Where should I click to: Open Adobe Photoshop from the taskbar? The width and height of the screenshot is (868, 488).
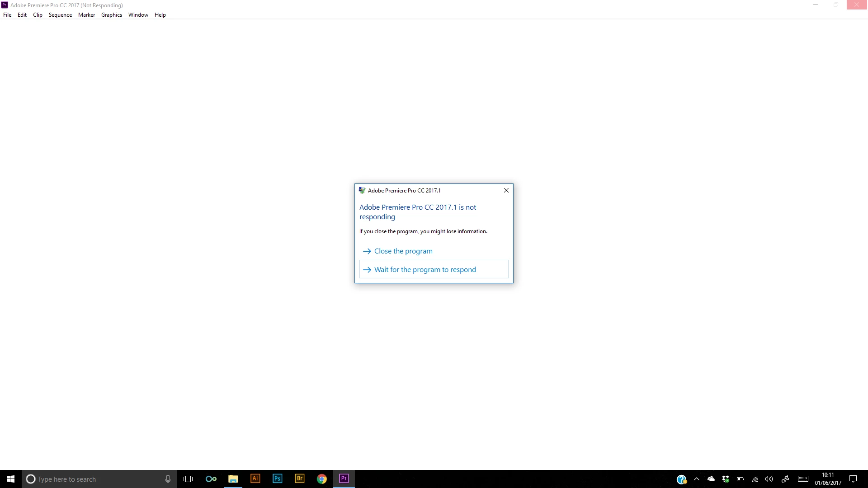coord(277,479)
